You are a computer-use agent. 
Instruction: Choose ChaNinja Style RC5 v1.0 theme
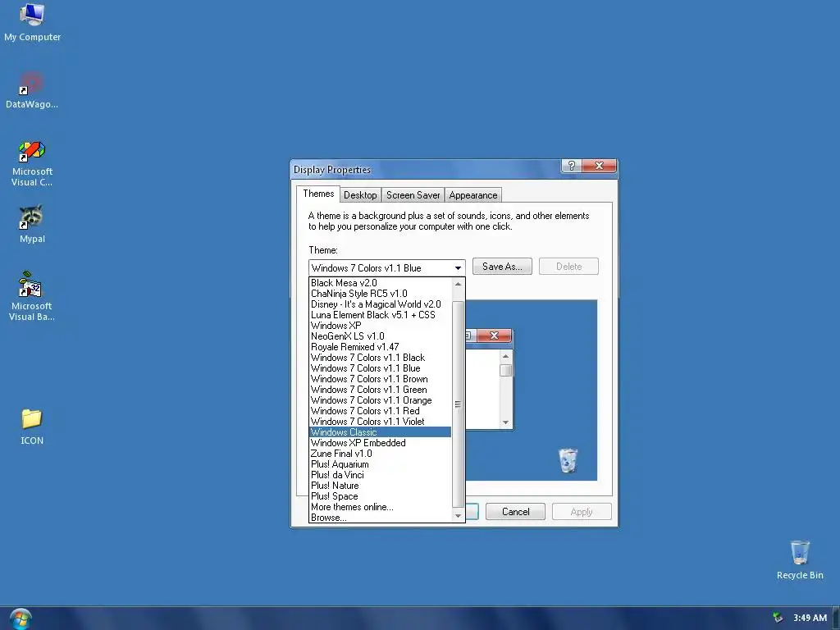(x=381, y=294)
